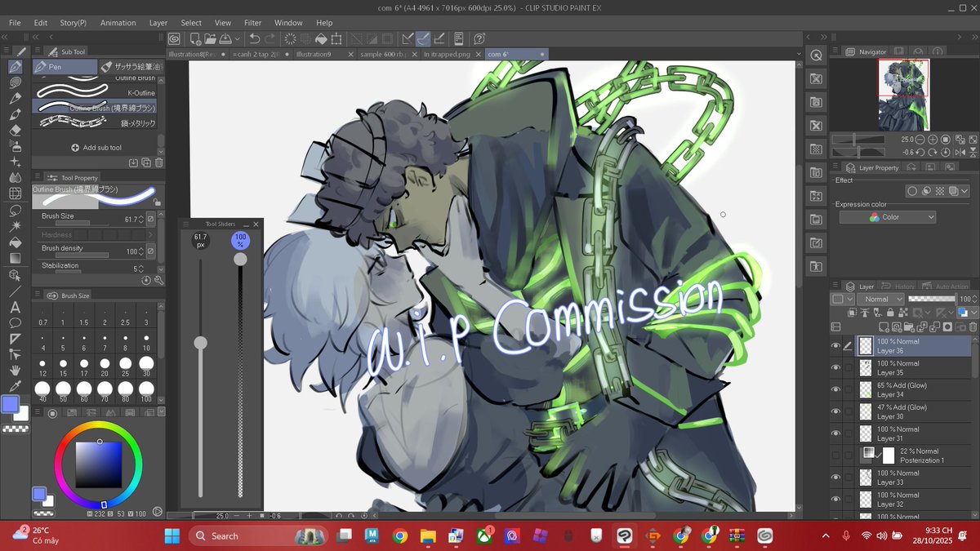Click the New document icon in command bar
This screenshot has width=980, height=551.
[x=194, y=38]
